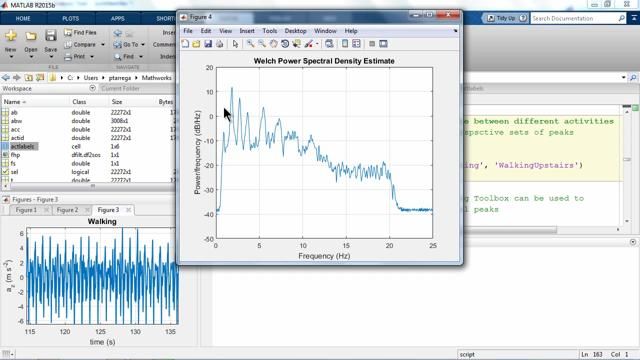Viewport: 640px width, 360px height.
Task: Expand the Compare dropdown arrow
Action: coord(103,44)
